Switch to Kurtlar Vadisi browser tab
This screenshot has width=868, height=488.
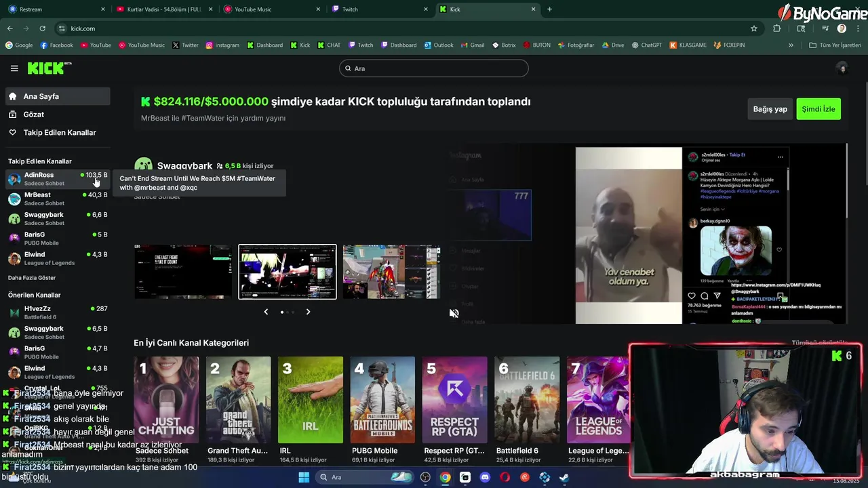[163, 9]
